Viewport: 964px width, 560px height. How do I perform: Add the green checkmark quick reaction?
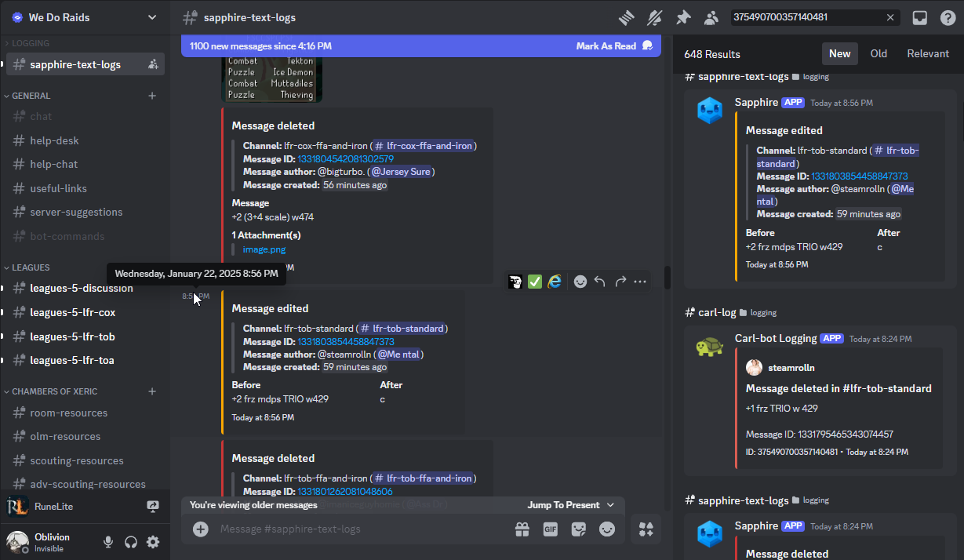click(x=535, y=281)
